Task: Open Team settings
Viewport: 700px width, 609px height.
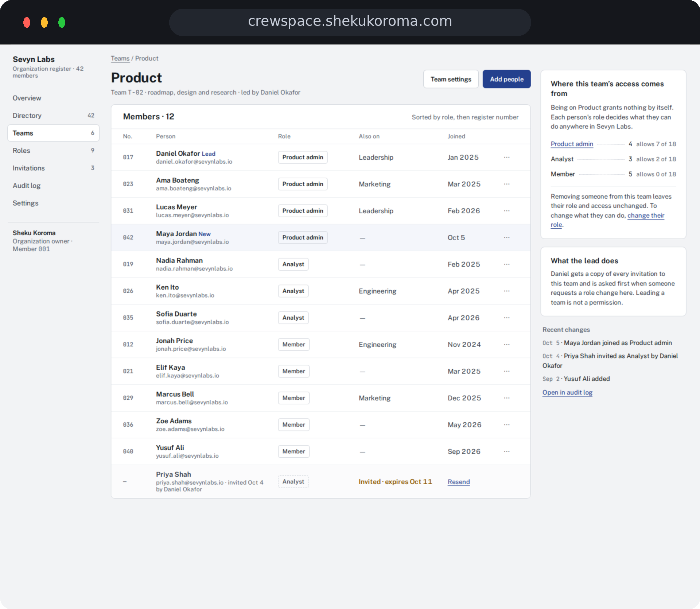Action: [451, 79]
